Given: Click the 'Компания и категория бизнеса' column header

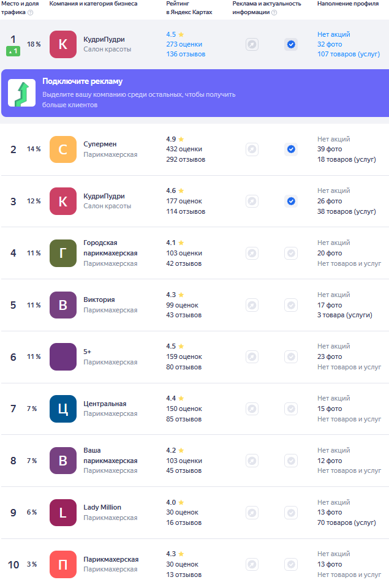Looking at the screenshot, I should tap(93, 4).
